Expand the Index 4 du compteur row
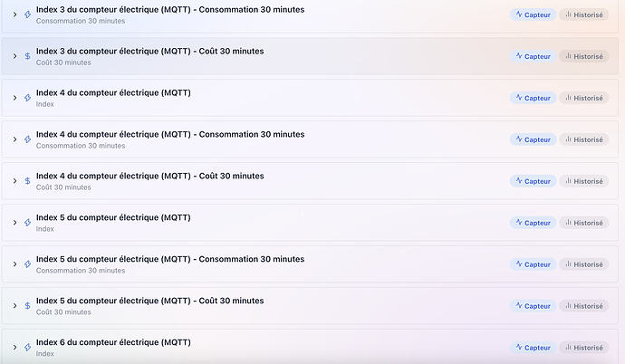Image resolution: width=625 pixels, height=364 pixels. click(14, 98)
